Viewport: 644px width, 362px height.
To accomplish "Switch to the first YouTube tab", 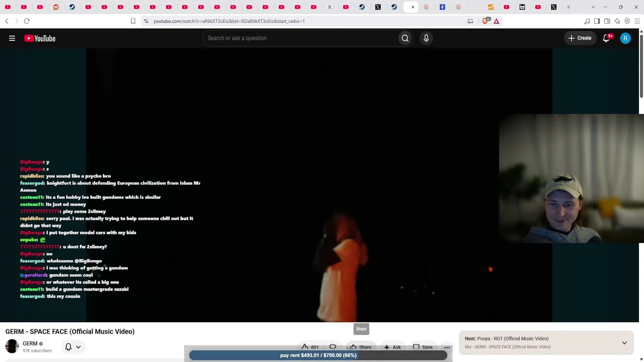I will click(8, 7).
